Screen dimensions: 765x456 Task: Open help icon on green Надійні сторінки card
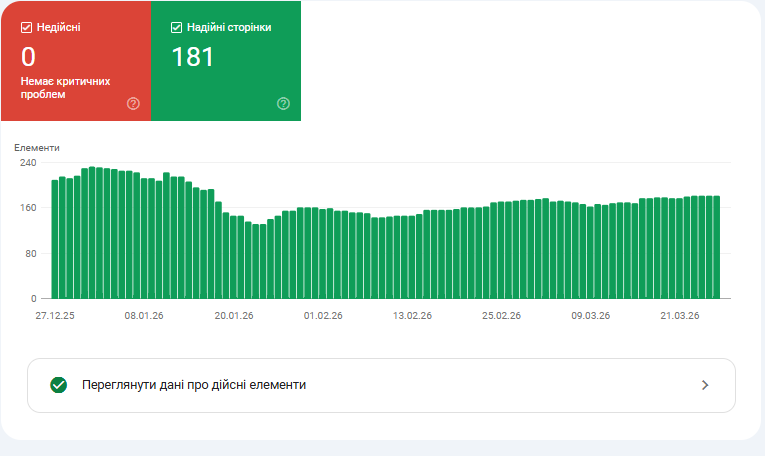pyautogui.click(x=283, y=103)
